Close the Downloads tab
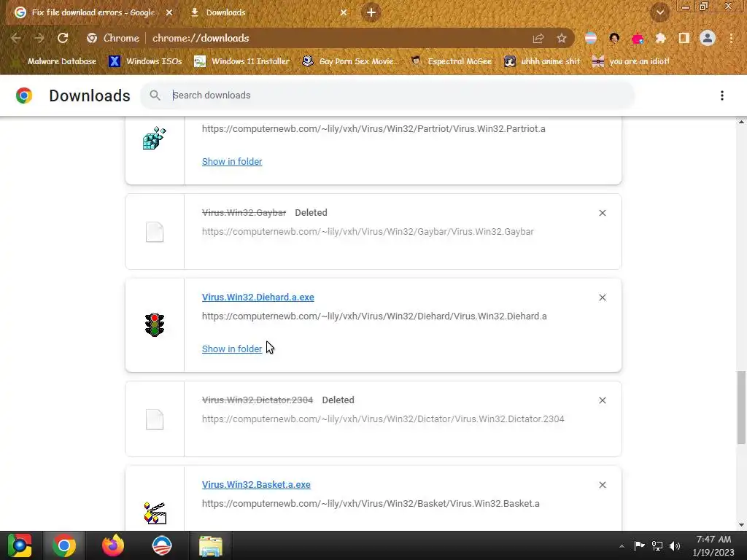This screenshot has width=747, height=560. pyautogui.click(x=344, y=13)
